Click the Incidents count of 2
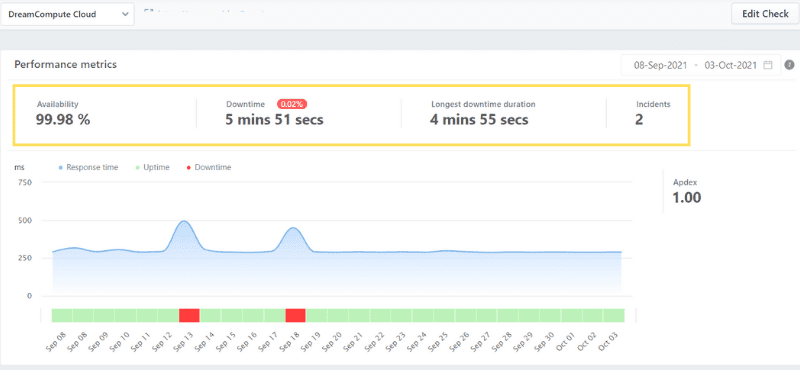800x370 pixels. [639, 120]
